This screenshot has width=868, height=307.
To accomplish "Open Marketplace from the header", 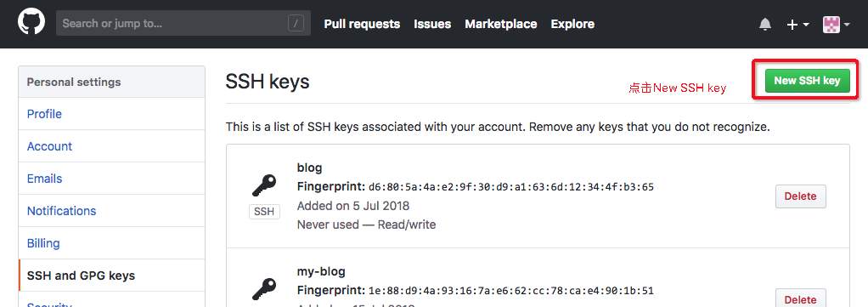I will 501,25.
